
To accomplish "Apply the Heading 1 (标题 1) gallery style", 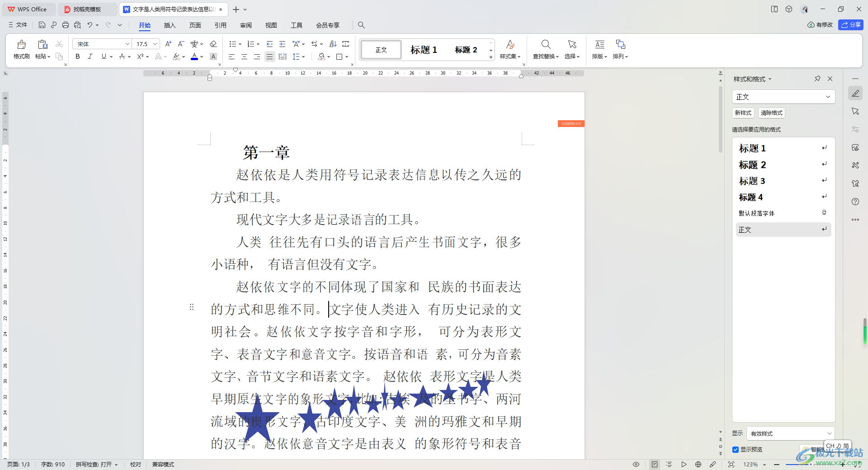I will tap(424, 50).
